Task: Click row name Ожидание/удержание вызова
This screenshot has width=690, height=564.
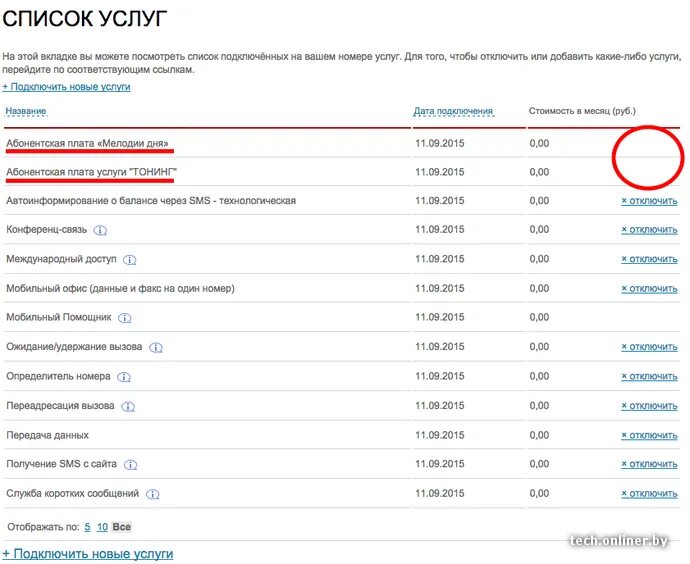Action: tap(74, 347)
